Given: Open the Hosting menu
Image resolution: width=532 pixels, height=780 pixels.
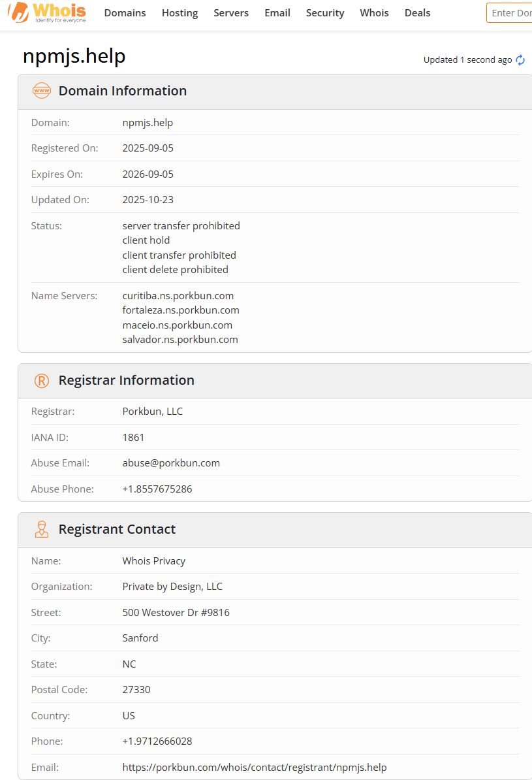Looking at the screenshot, I should [180, 13].
